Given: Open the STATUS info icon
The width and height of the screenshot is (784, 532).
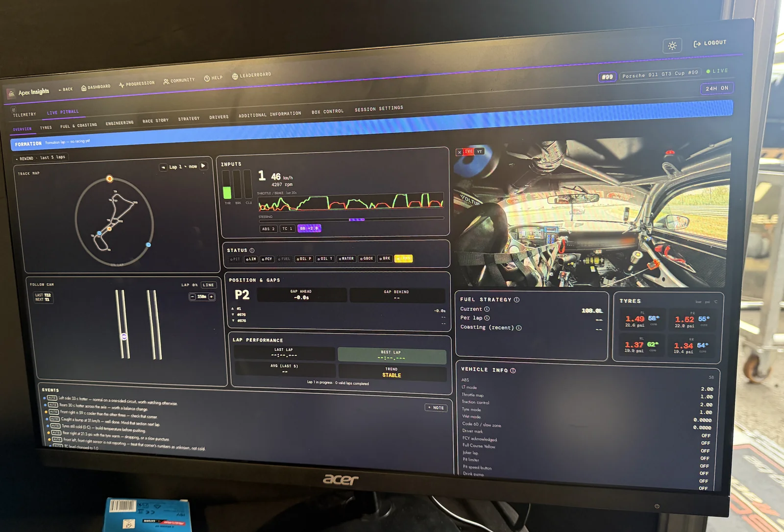Looking at the screenshot, I should click(x=252, y=250).
